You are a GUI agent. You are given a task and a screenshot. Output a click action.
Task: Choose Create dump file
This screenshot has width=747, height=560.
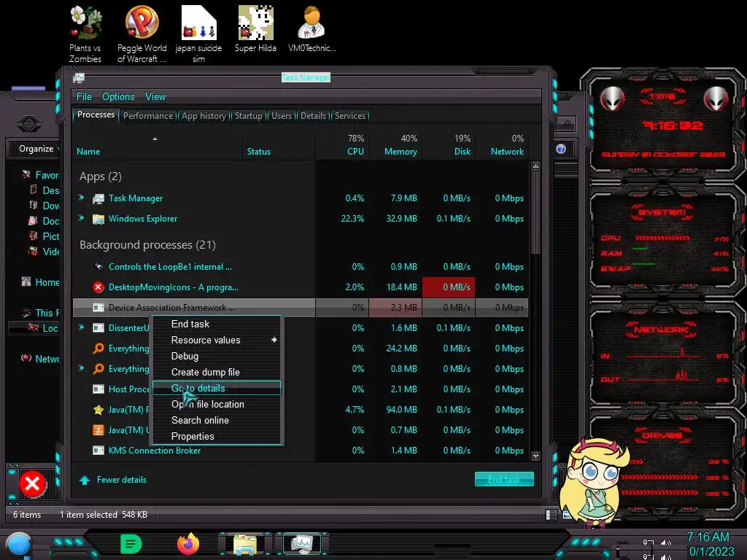216,373
